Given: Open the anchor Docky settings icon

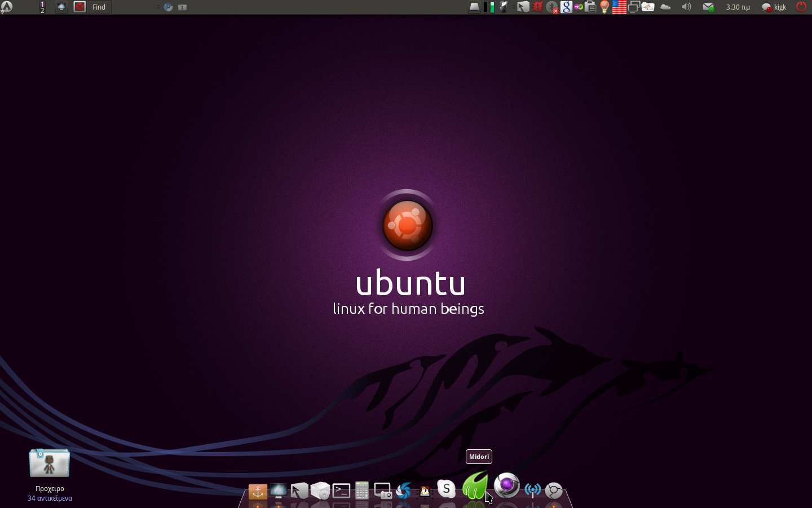Looking at the screenshot, I should (258, 491).
